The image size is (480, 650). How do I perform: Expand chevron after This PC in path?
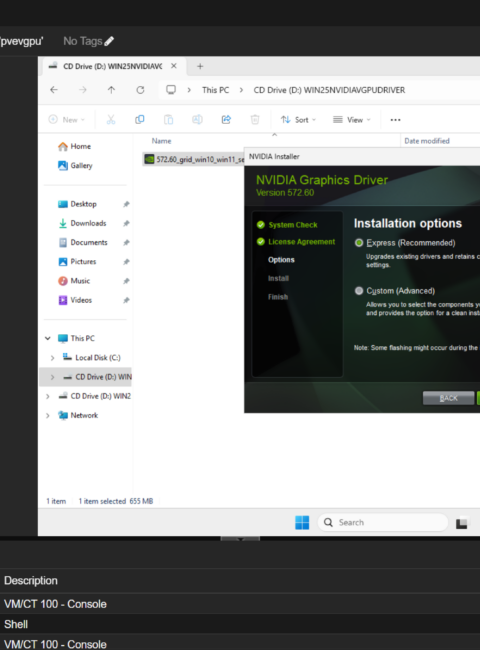[241, 90]
